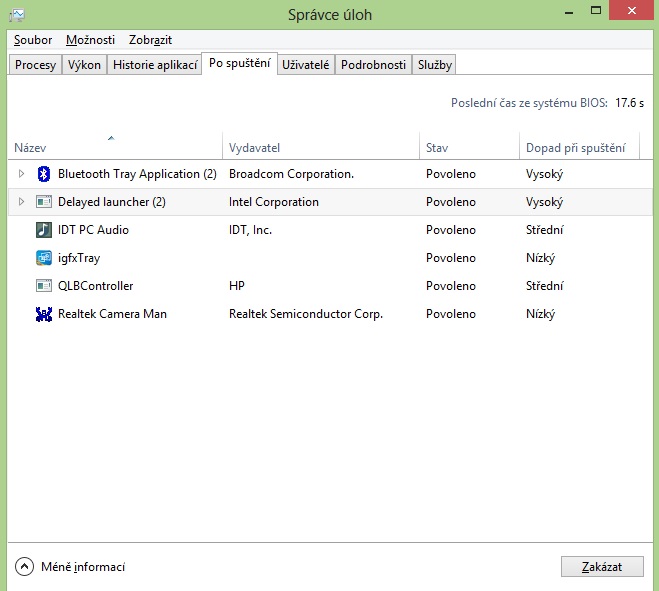Screen dimensions: 659x591
Task: Open the Zobrazit menu
Action: pyautogui.click(x=150, y=40)
